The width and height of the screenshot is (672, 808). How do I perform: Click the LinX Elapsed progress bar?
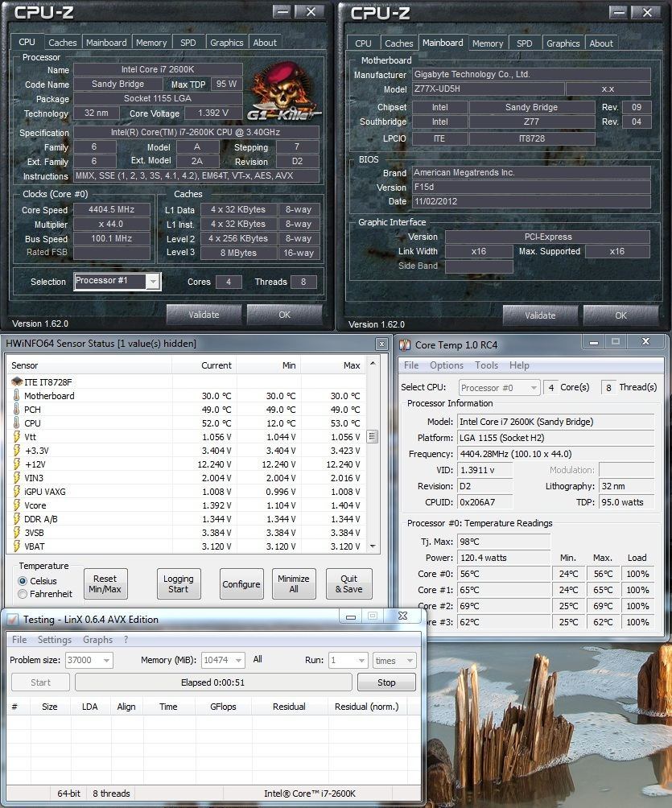[x=212, y=682]
